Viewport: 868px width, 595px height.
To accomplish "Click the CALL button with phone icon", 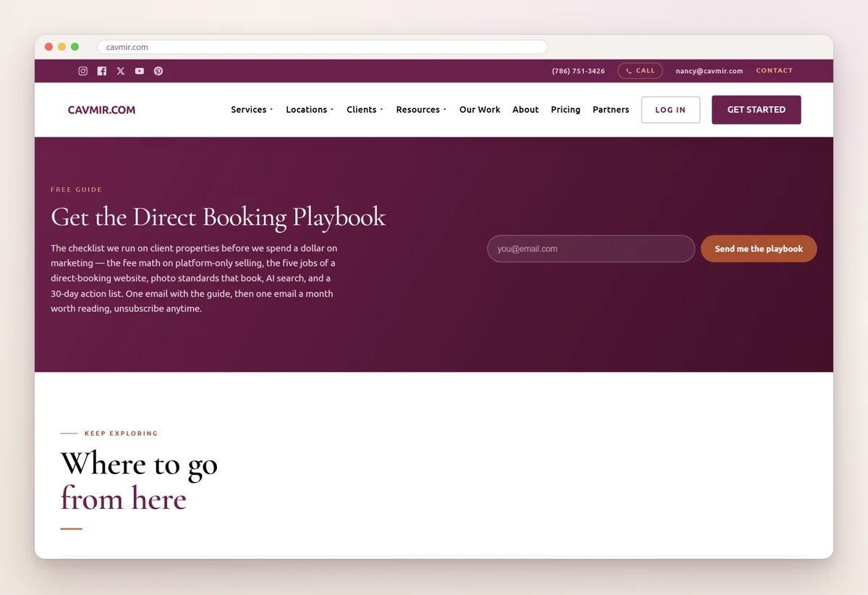I will [x=640, y=71].
